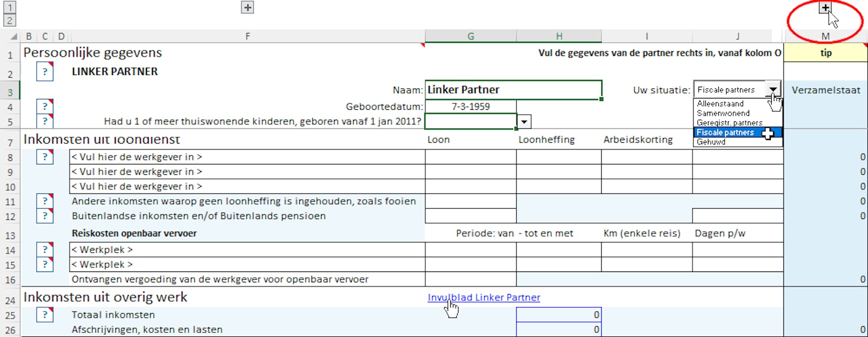Click help icon beside LINKER PARTNER heading
The height and width of the screenshot is (337, 868).
click(x=45, y=72)
